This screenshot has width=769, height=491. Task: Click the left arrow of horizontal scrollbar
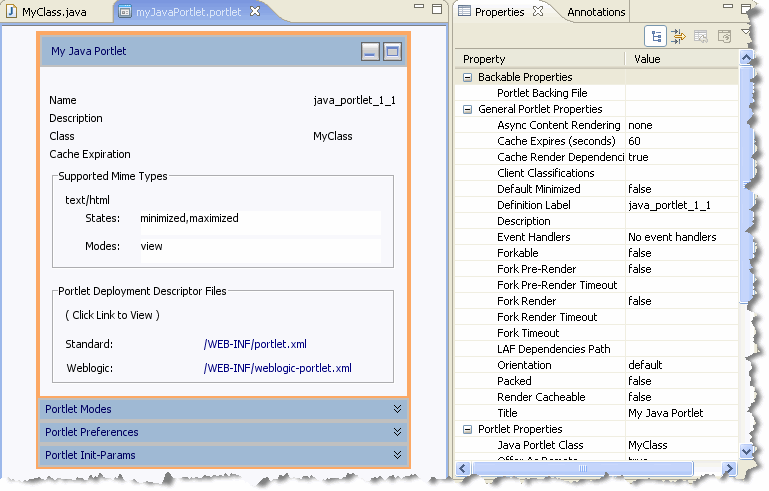(463, 468)
